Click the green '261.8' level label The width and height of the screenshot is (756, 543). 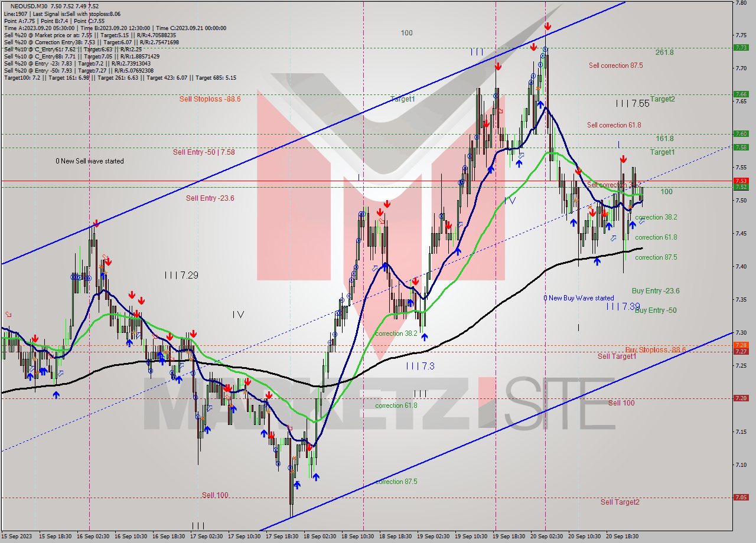(664, 53)
